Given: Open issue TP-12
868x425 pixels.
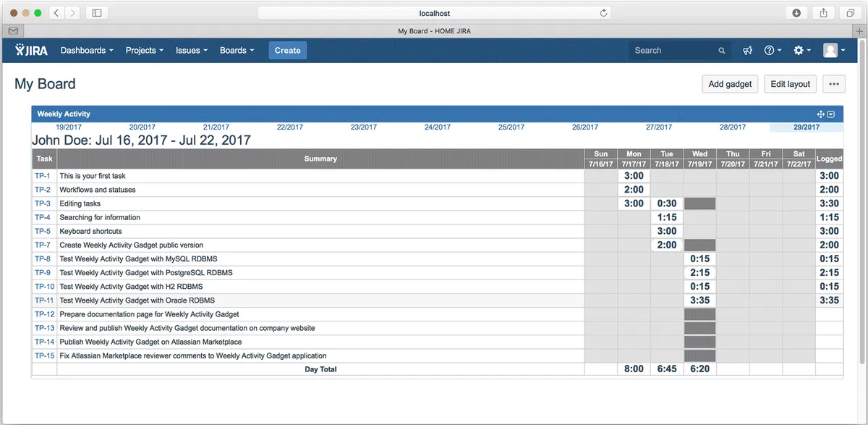Looking at the screenshot, I should [x=44, y=314].
